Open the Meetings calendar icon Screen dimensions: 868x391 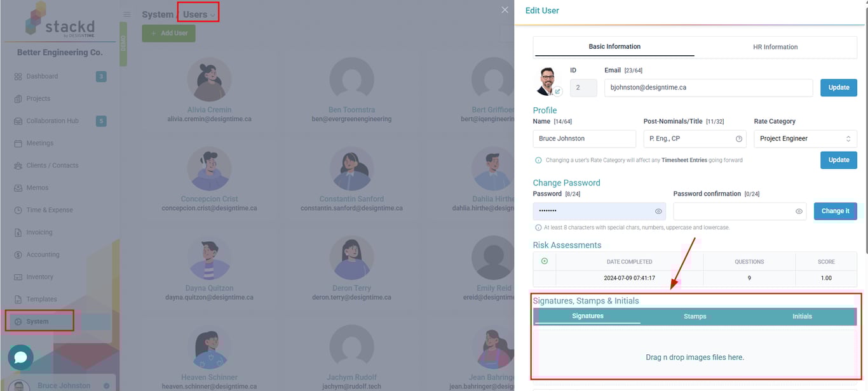tap(18, 143)
